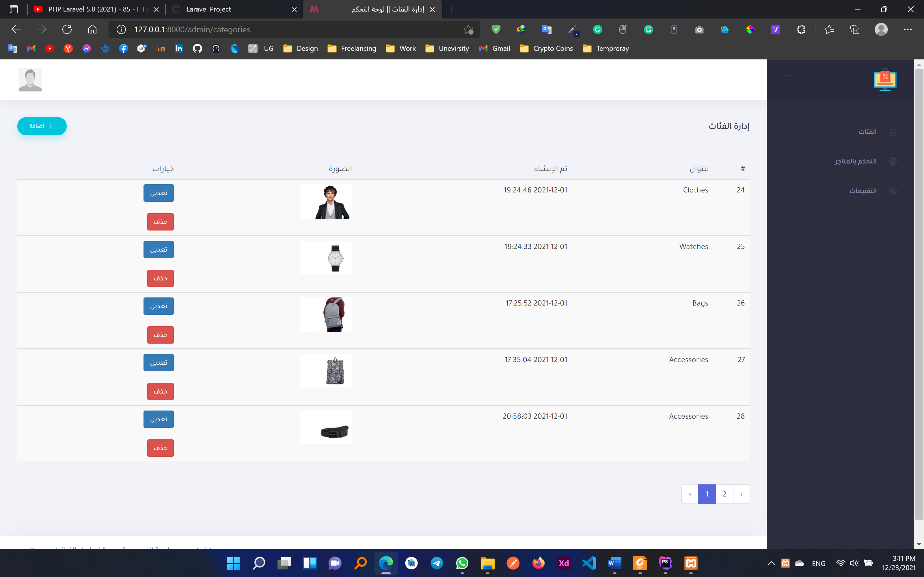Click the gear icon beside التحكم بالمتاجر
This screenshot has width=924, height=577.
click(893, 161)
